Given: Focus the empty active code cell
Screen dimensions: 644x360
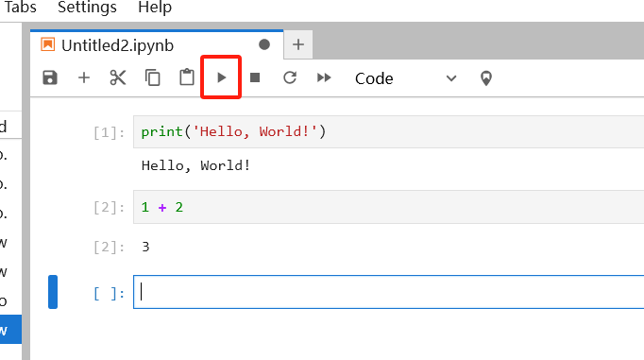Looking at the screenshot, I should coord(388,292).
